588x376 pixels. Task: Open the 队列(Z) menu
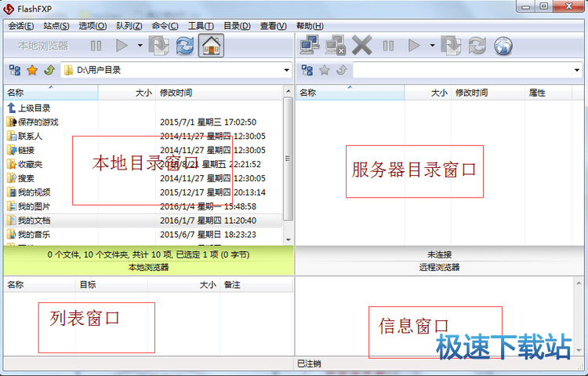[129, 26]
